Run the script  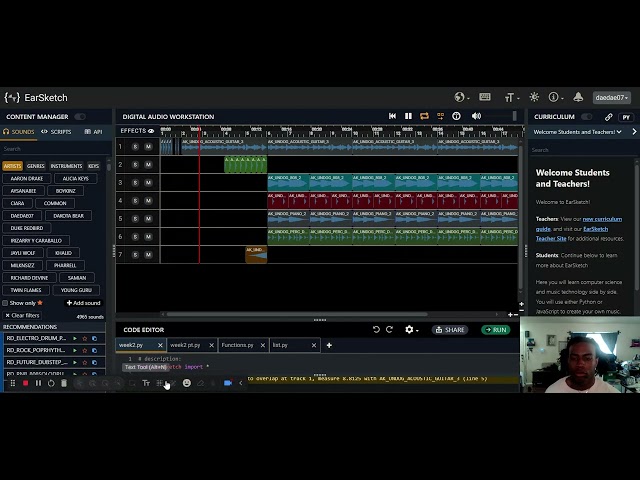[496, 330]
